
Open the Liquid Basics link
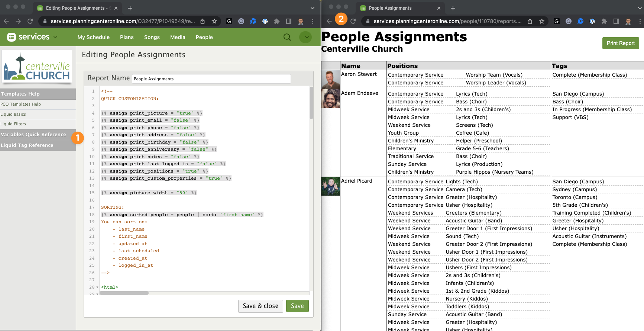pyautogui.click(x=13, y=114)
